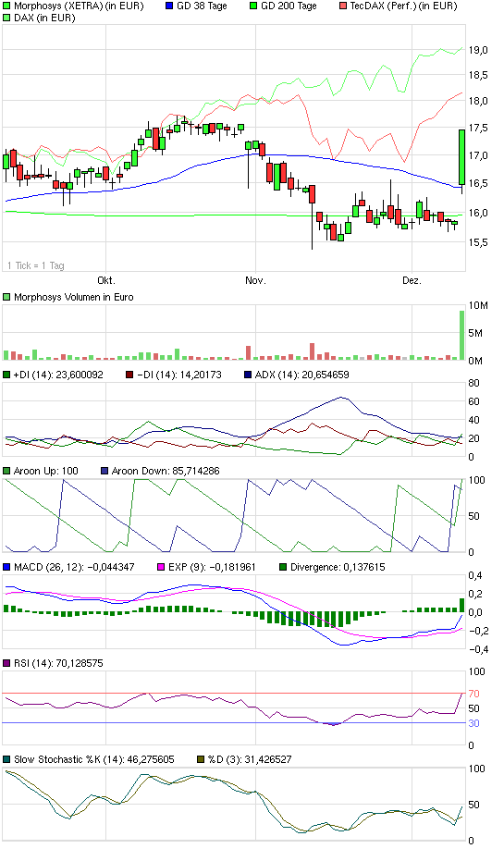
Task: Click the tall green volume bar in December
Action: tap(461, 335)
